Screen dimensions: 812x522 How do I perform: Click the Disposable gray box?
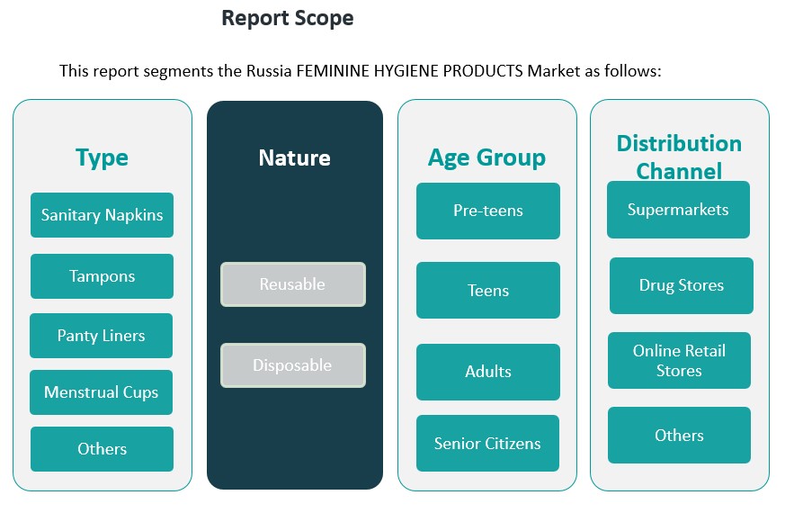292,365
